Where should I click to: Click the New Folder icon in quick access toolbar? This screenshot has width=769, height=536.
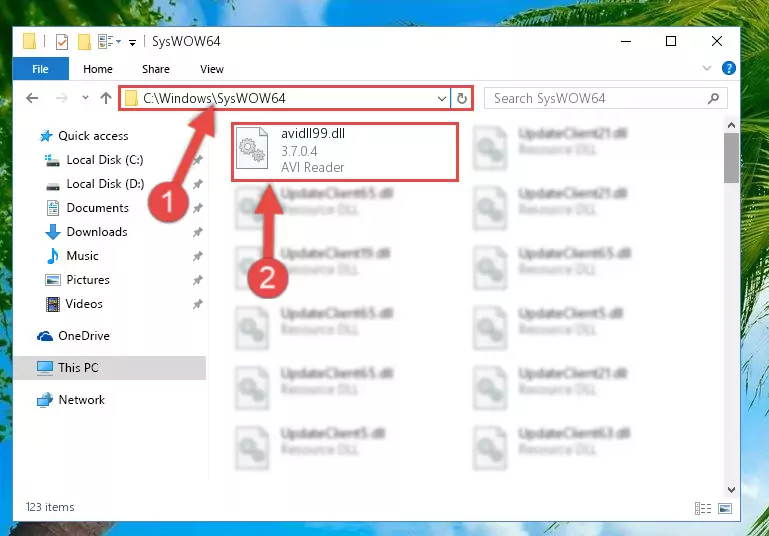(x=84, y=42)
